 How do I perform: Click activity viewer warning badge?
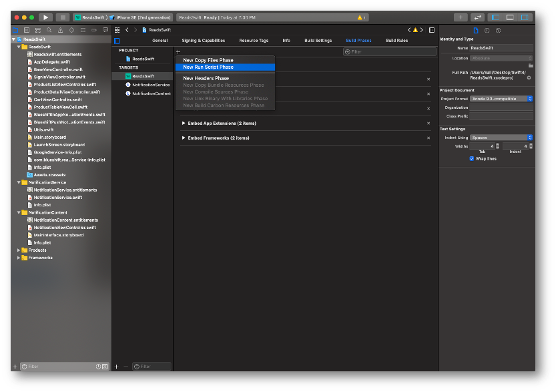pyautogui.click(x=361, y=17)
